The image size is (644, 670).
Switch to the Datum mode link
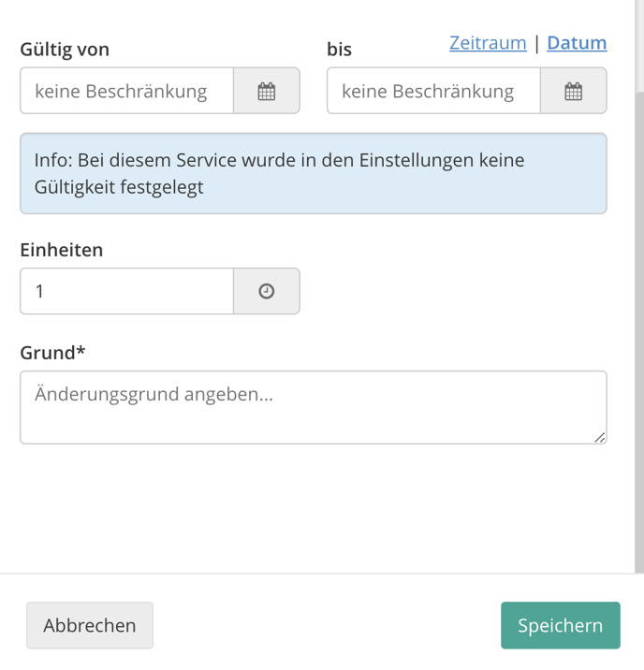(x=577, y=43)
